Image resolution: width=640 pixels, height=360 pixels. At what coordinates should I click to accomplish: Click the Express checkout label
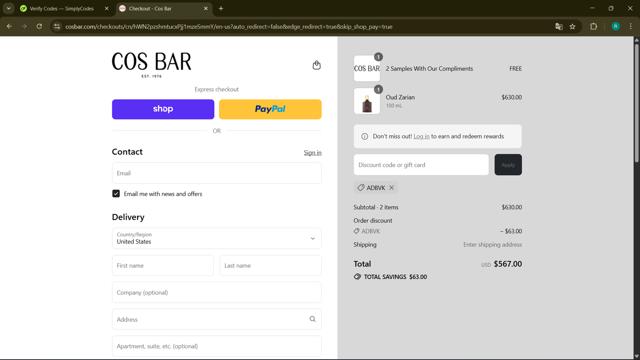216,89
